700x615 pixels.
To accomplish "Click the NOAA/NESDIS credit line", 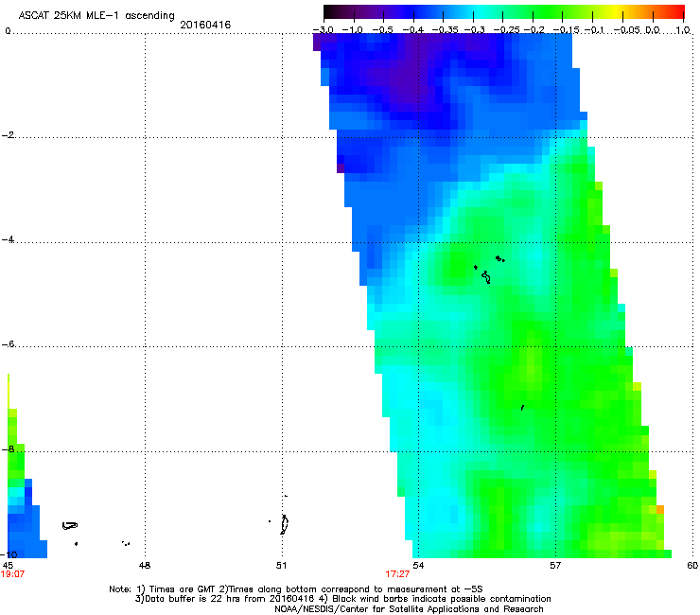I will click(x=409, y=609).
